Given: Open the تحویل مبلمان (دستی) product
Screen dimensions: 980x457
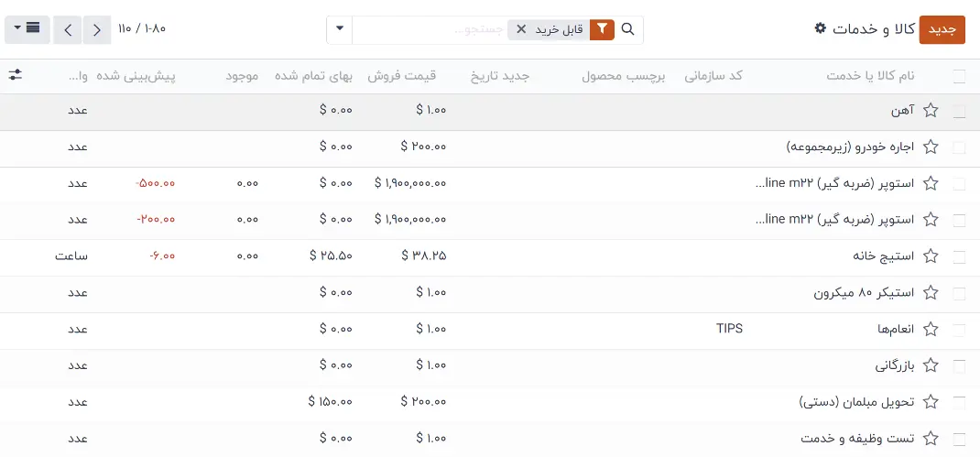Looking at the screenshot, I should [857, 402].
